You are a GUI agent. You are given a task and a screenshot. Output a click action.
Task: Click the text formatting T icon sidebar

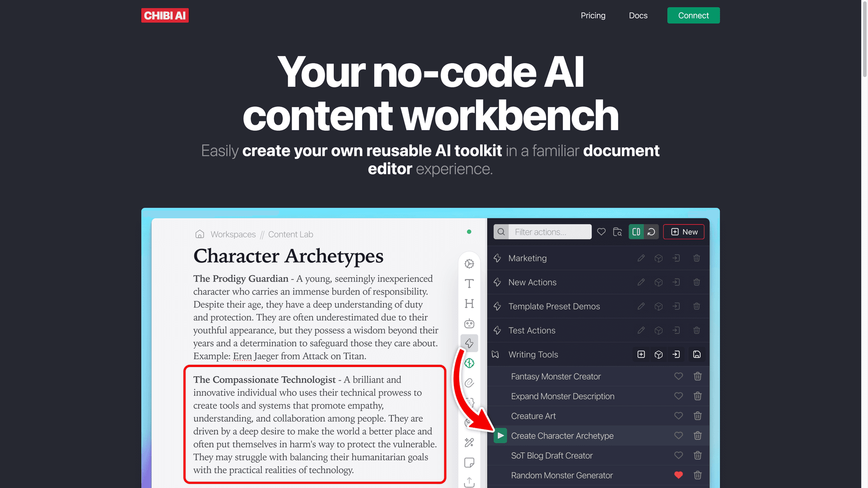pos(469,283)
